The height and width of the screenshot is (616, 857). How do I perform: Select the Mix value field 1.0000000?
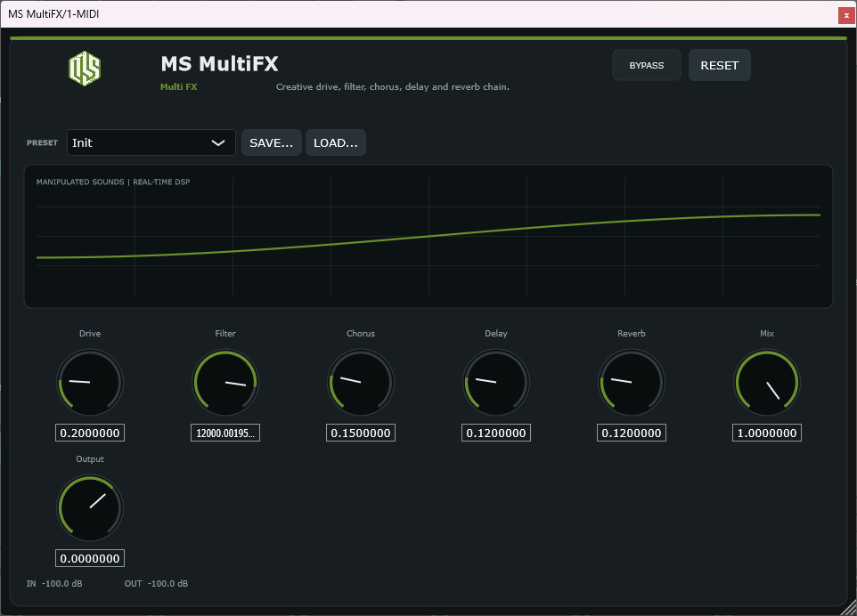coord(767,433)
